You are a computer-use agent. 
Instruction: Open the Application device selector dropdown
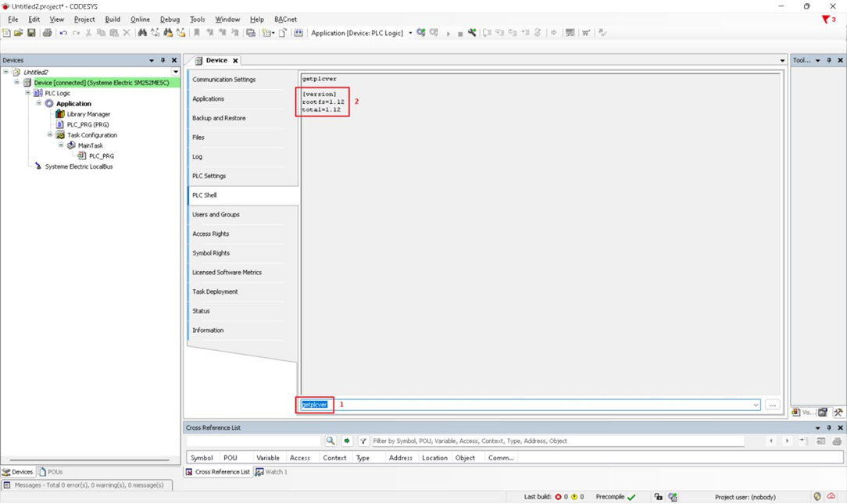coord(411,33)
